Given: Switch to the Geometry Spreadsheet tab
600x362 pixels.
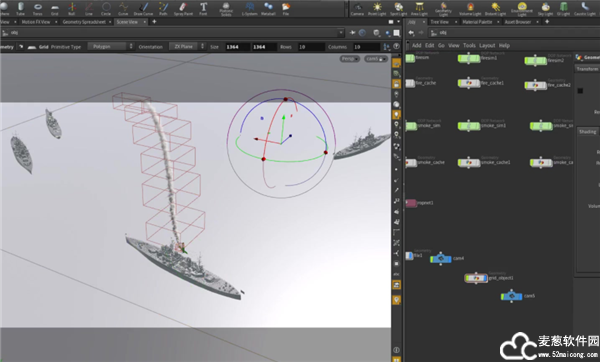Looking at the screenshot, I should [x=84, y=22].
